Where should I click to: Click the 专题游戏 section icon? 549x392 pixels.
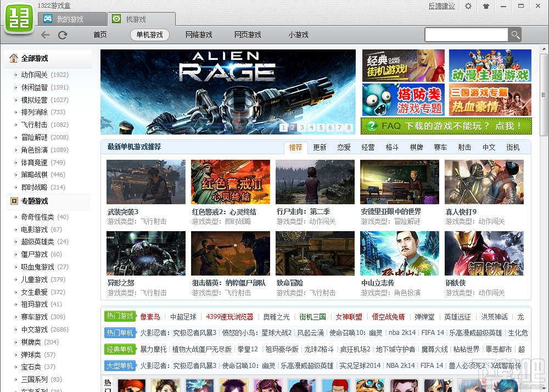[14, 201]
